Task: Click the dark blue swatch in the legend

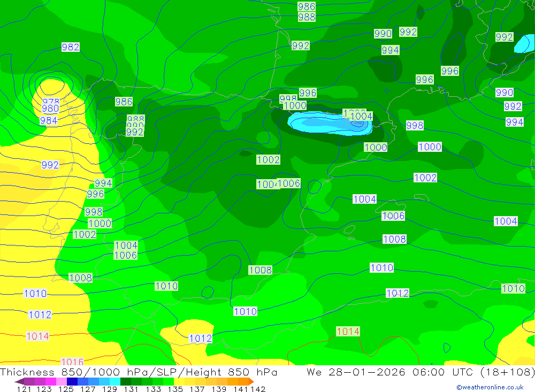Action: click(72, 381)
